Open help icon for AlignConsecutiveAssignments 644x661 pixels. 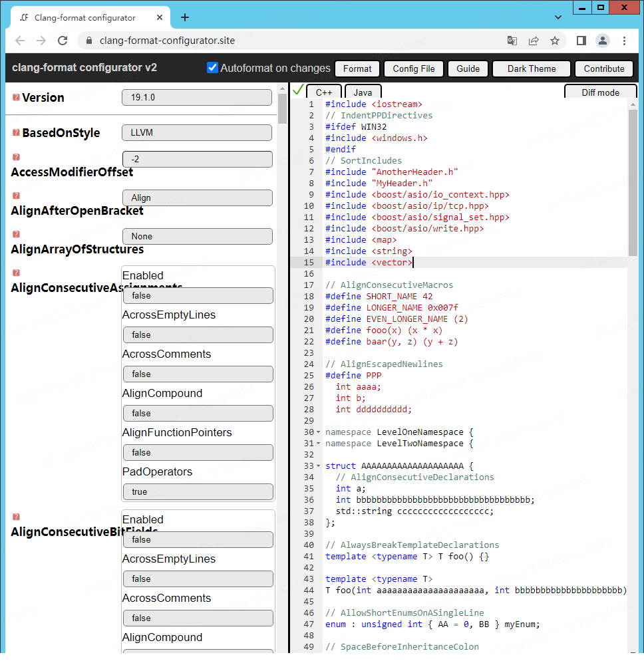[x=16, y=273]
